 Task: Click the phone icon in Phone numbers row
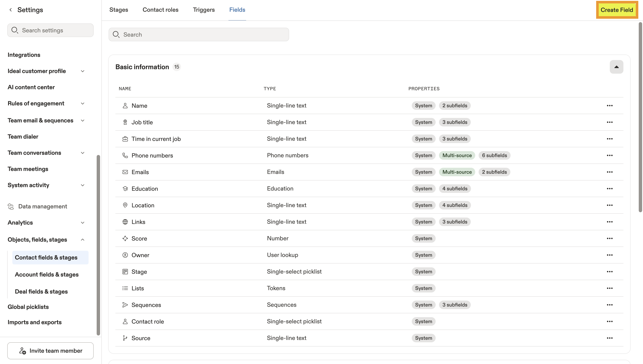(x=125, y=155)
